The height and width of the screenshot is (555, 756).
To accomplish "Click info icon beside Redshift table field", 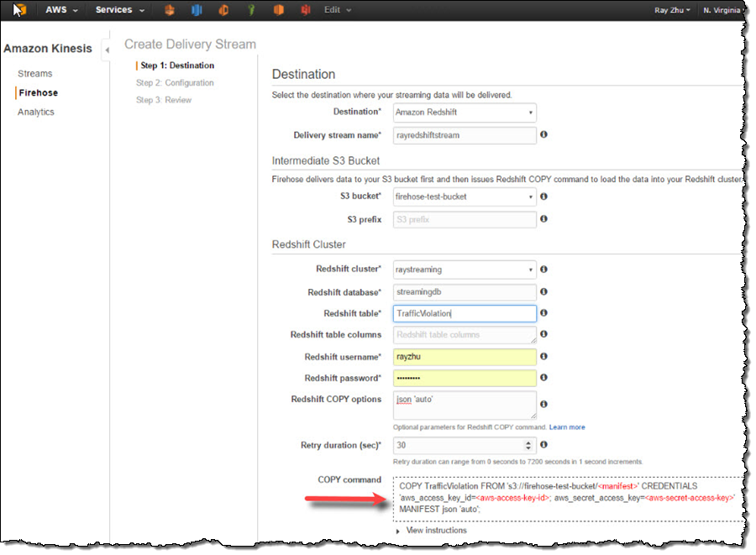I will 543,313.
